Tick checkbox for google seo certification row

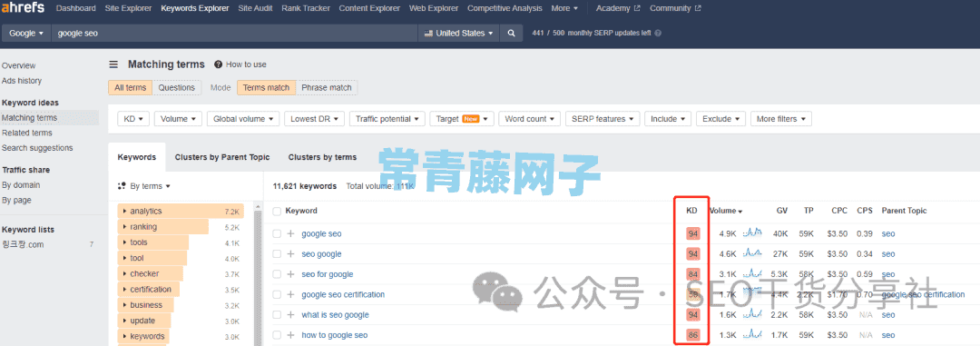click(x=277, y=295)
